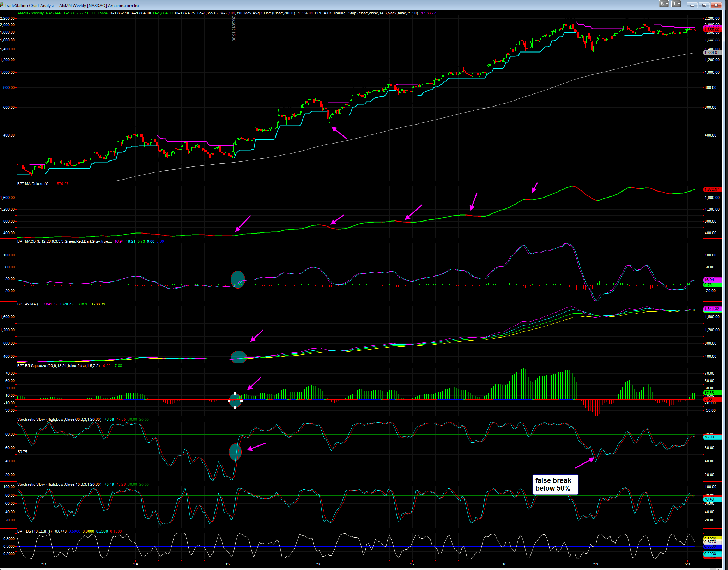Image resolution: width=728 pixels, height=570 pixels.
Task: Select the 'false break below 50%' text annotation
Action: coord(555,485)
